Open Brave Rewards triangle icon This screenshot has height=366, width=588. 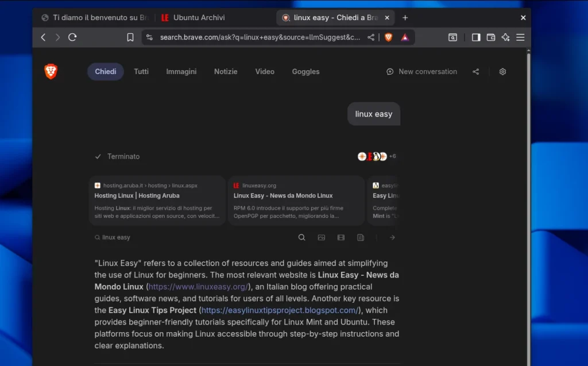[405, 37]
